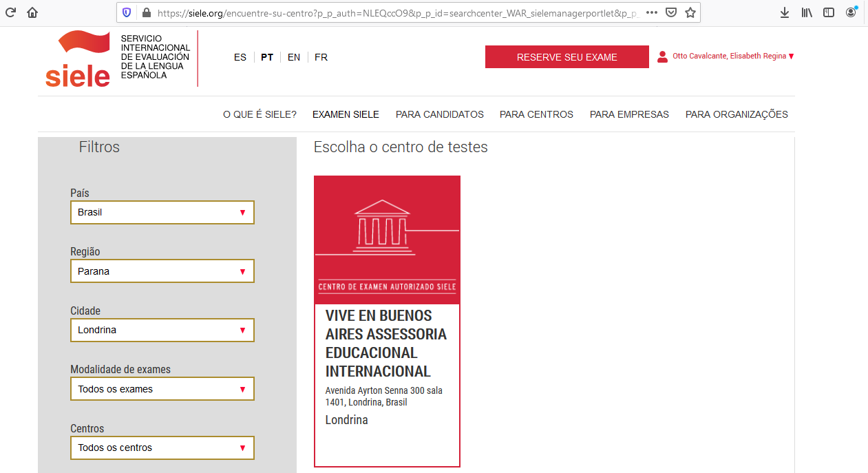Open the Modalidade de exames dropdown
This screenshot has height=473, width=868.
(x=162, y=389)
